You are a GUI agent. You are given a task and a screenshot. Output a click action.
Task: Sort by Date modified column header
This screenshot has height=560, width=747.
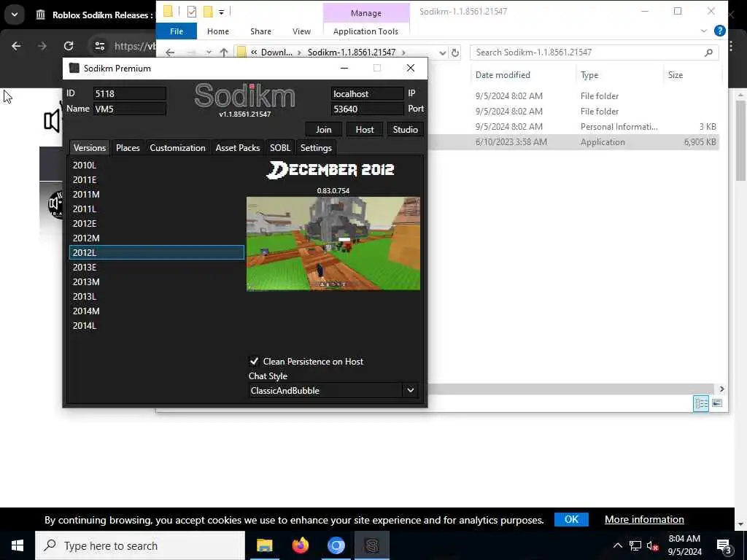click(x=503, y=75)
